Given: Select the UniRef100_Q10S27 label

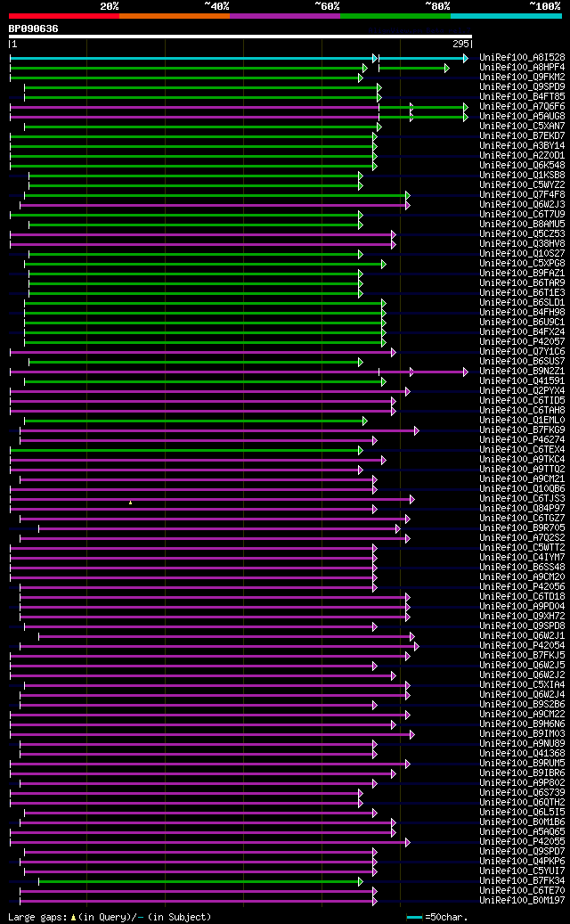Looking at the screenshot, I should (x=522, y=253).
